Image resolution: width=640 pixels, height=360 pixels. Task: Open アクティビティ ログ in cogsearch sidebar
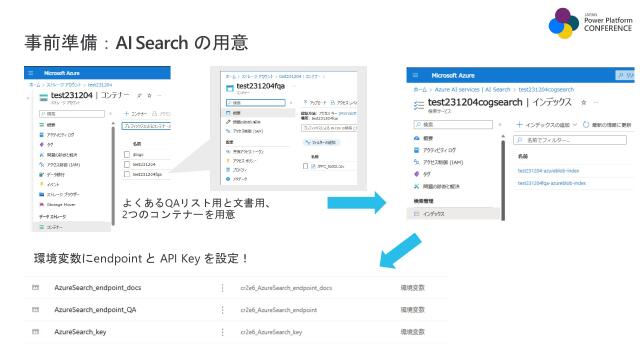click(x=439, y=150)
